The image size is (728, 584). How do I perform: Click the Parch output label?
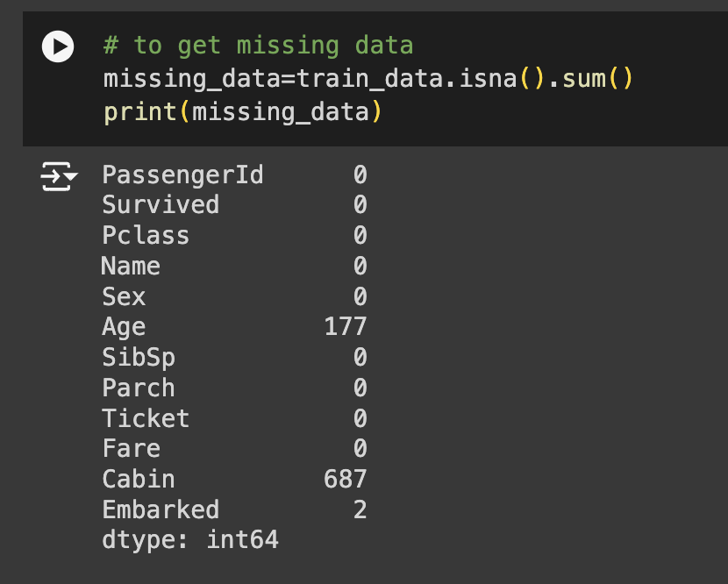click(139, 388)
